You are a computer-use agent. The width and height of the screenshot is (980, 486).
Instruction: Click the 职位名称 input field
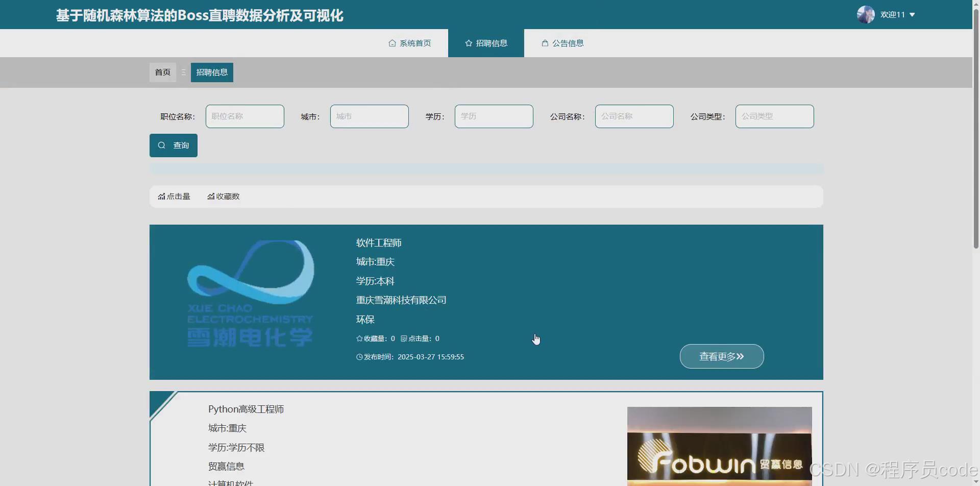[x=244, y=116]
